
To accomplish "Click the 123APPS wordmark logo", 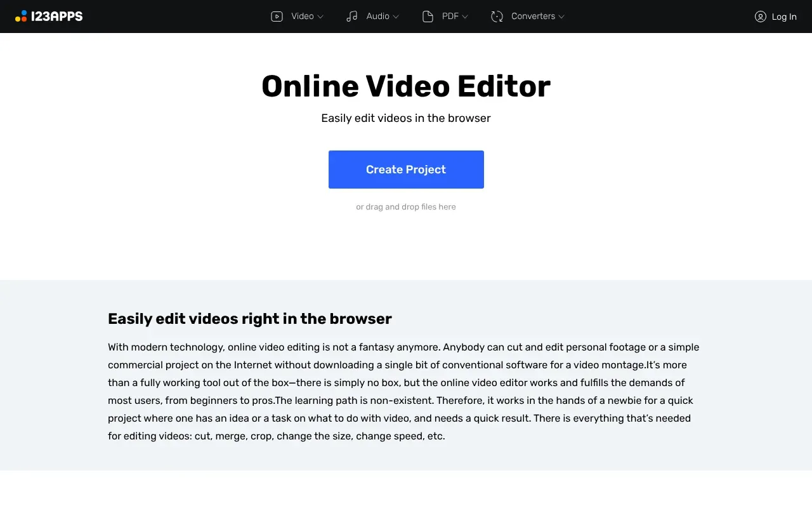I will (x=56, y=16).
